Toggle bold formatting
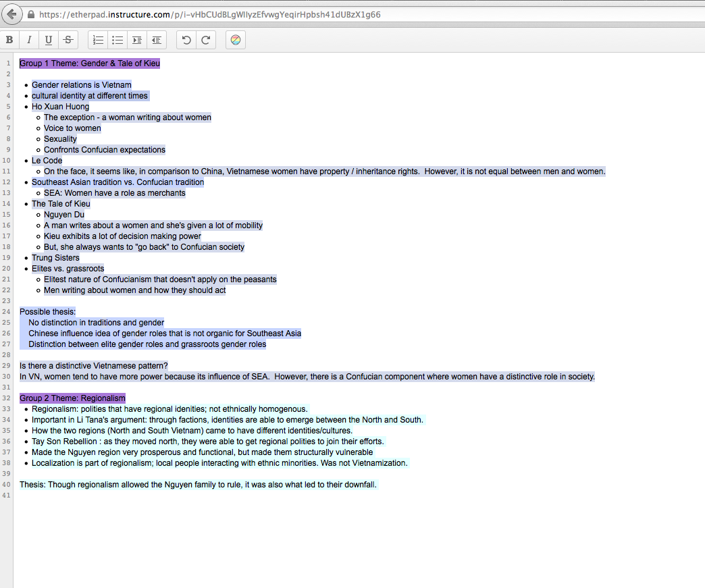 [x=9, y=40]
